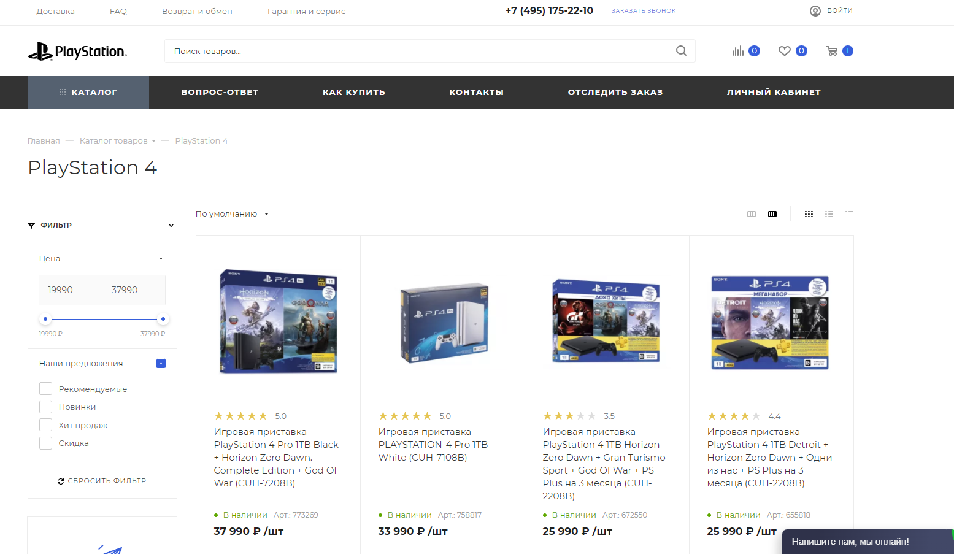The height and width of the screenshot is (560, 954).
Task: Open PS4 Pro 1TB Black product image
Action: click(x=278, y=323)
